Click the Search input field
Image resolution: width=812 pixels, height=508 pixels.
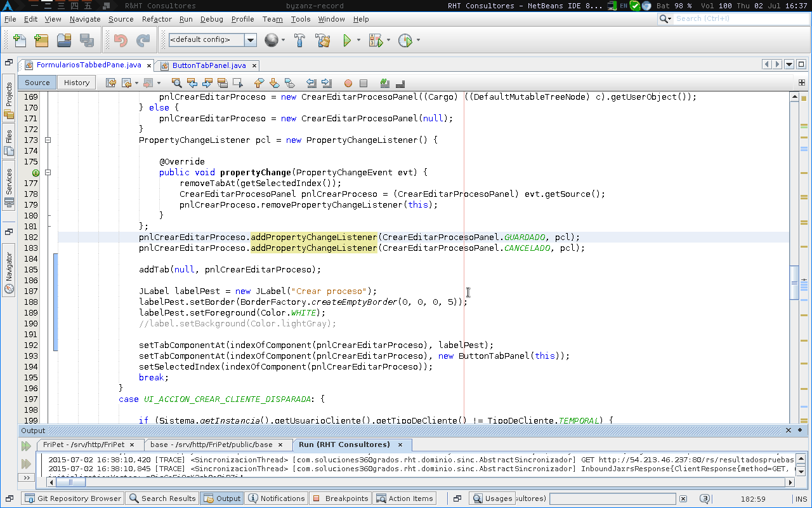(736, 19)
